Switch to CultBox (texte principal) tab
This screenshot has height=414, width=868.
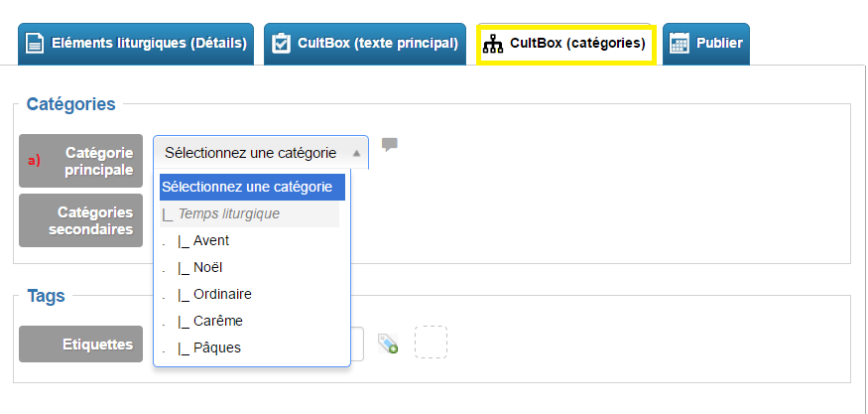(x=365, y=44)
